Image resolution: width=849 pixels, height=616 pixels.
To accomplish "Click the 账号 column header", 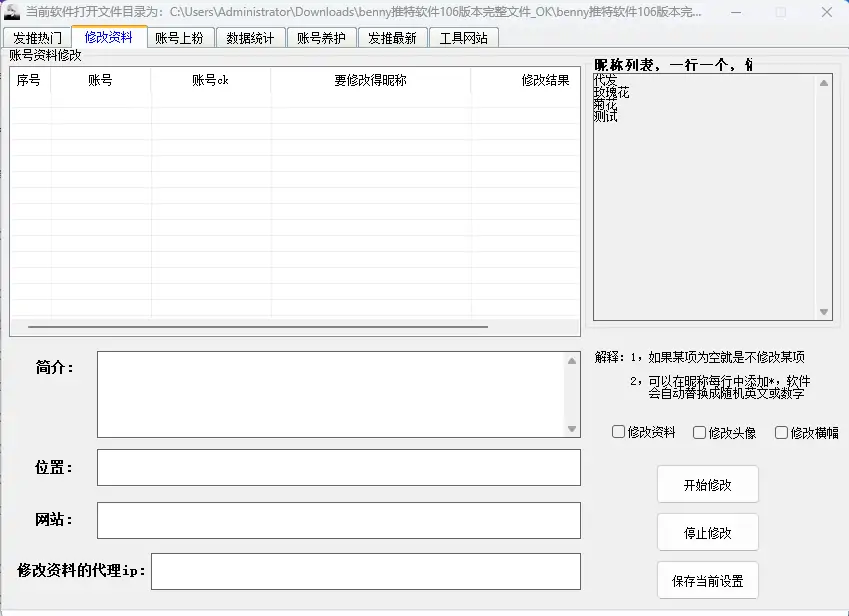I will (100, 81).
